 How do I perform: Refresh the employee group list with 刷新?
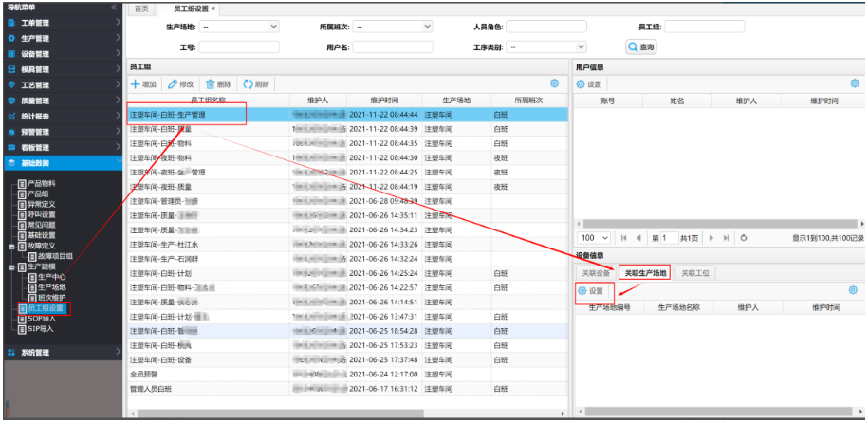pyautogui.click(x=256, y=84)
